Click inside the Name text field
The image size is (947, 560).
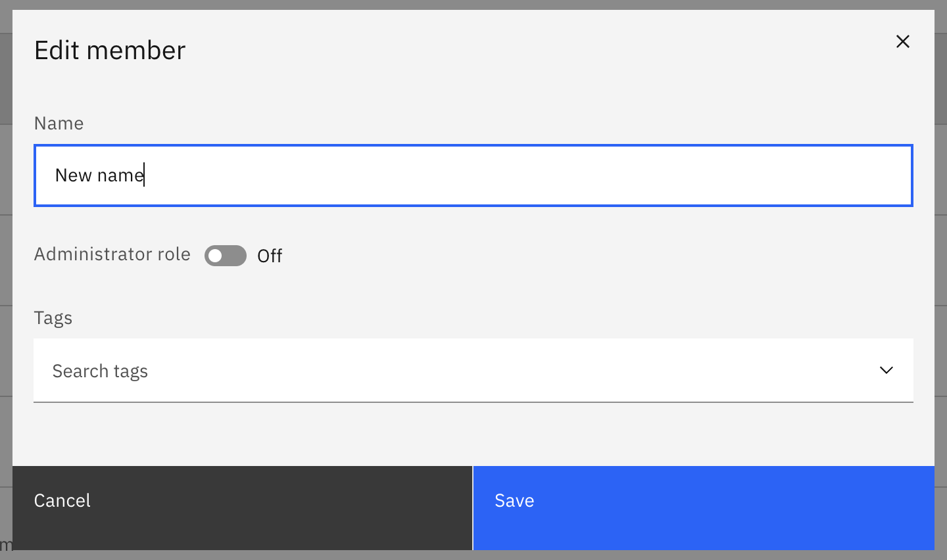pos(460,175)
